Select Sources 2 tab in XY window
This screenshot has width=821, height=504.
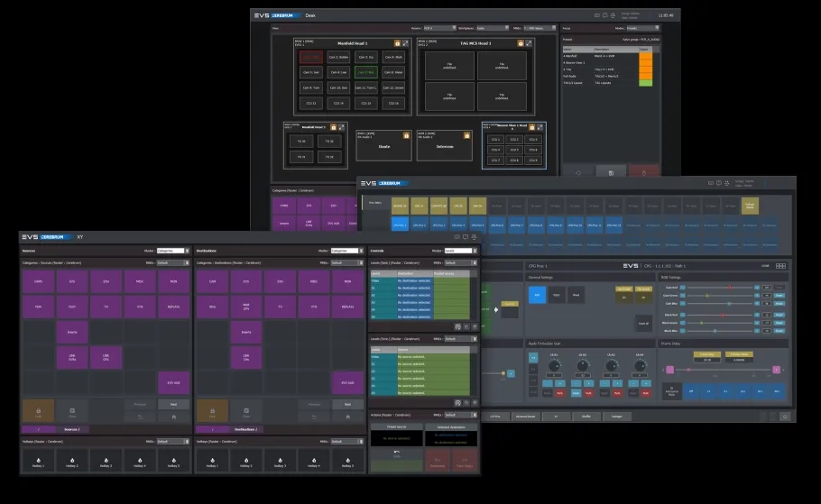pyautogui.click(x=72, y=429)
